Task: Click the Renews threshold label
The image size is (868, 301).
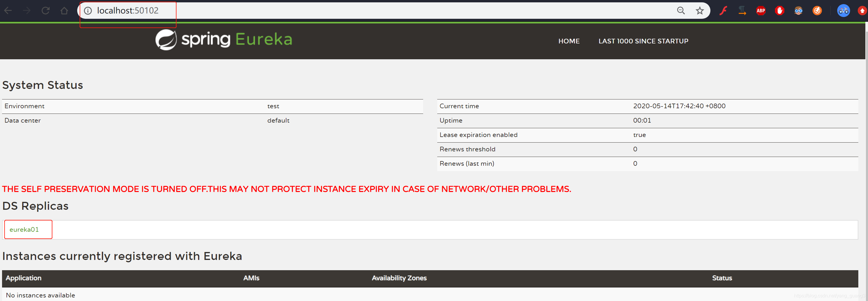Action: [x=467, y=149]
